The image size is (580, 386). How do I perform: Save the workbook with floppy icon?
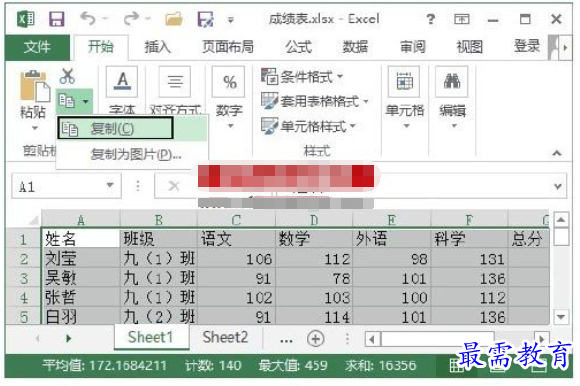click(x=56, y=19)
